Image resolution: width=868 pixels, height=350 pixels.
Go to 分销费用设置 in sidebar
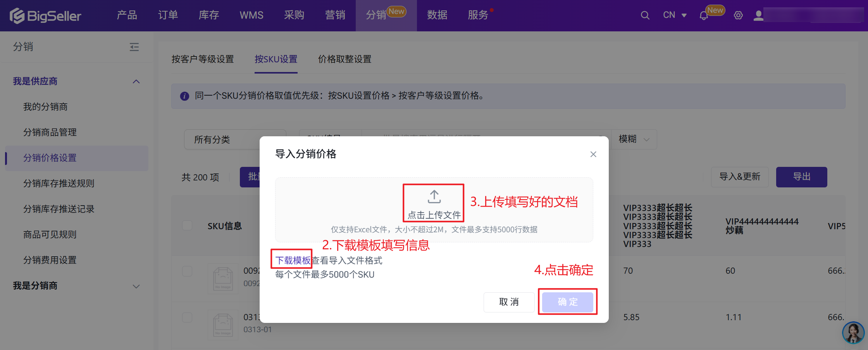(x=50, y=260)
